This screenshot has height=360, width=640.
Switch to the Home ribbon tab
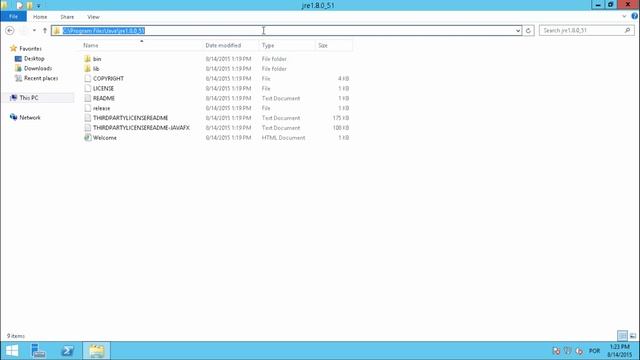click(x=40, y=17)
